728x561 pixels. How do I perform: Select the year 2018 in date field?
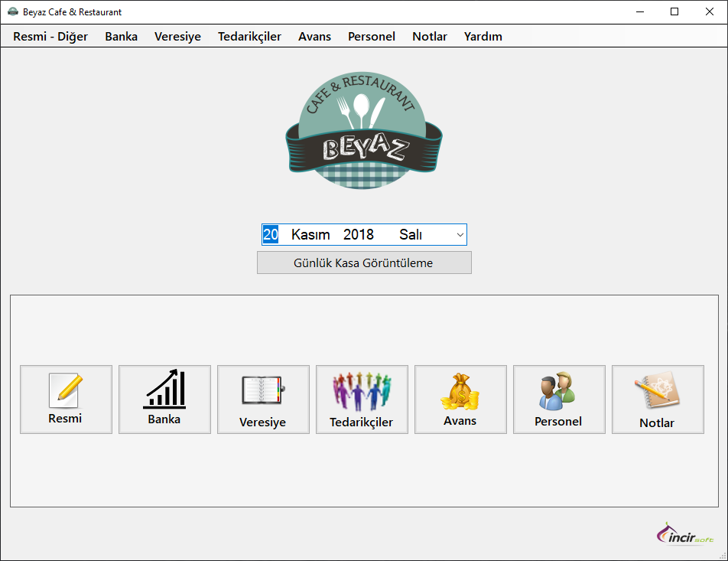359,234
